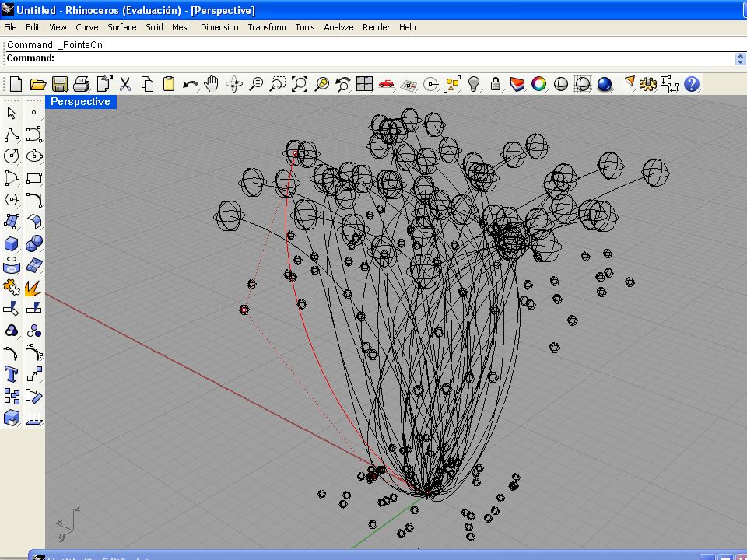Open the Transform menu
This screenshot has height=560, width=747.
point(267,27)
